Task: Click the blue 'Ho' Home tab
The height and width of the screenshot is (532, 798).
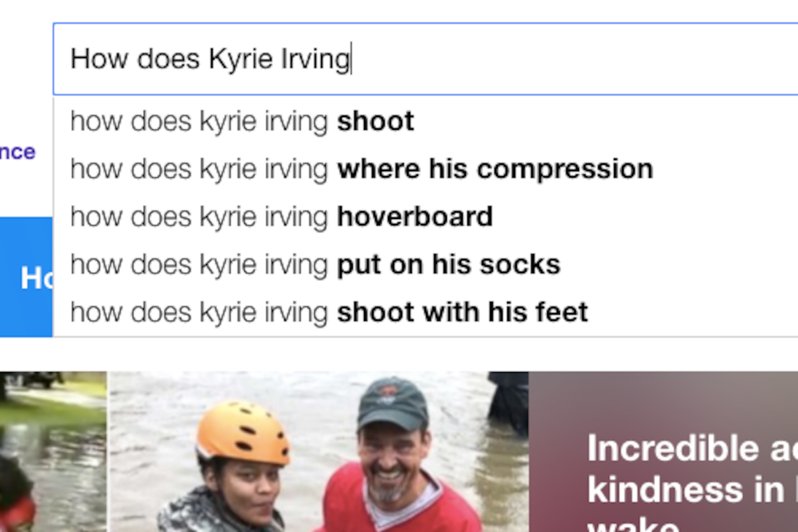Action: coord(26,277)
